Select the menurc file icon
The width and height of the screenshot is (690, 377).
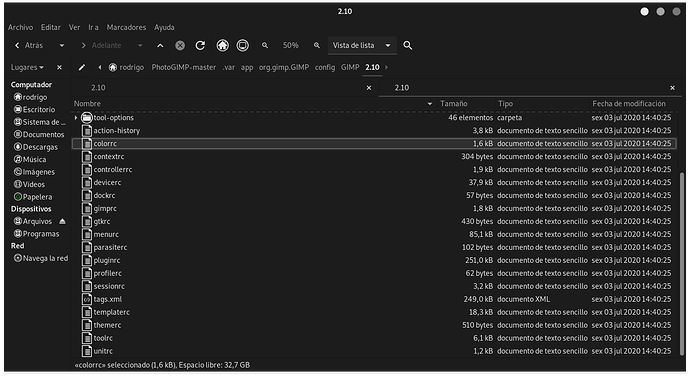pyautogui.click(x=87, y=234)
